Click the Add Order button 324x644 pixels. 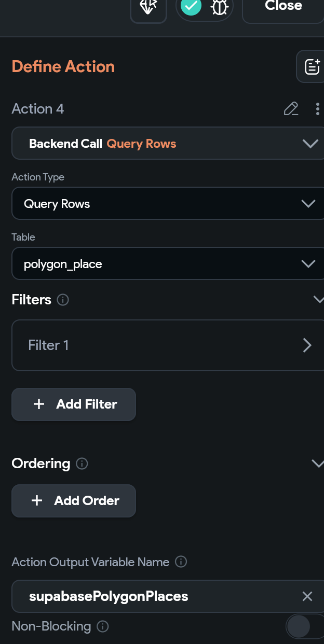click(74, 501)
